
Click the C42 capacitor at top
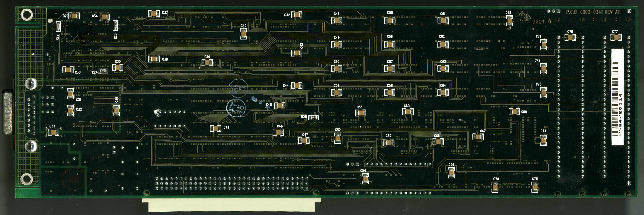pos(297,15)
